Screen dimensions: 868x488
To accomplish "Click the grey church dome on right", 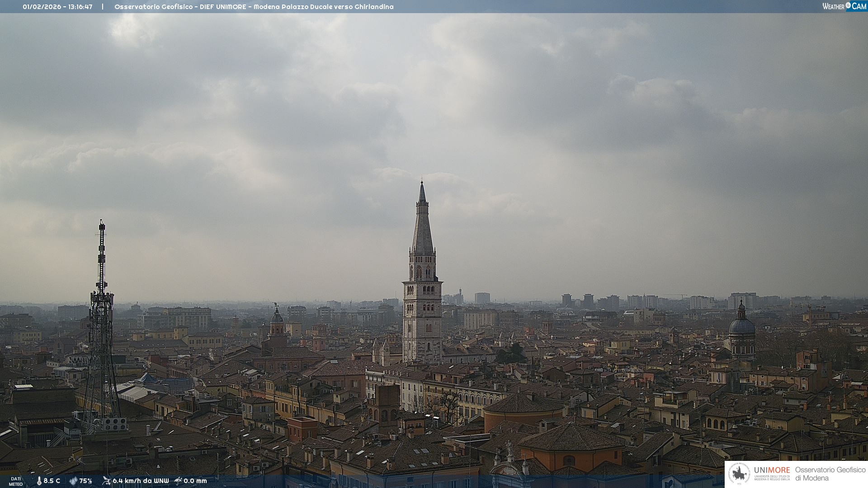I will click(741, 326).
